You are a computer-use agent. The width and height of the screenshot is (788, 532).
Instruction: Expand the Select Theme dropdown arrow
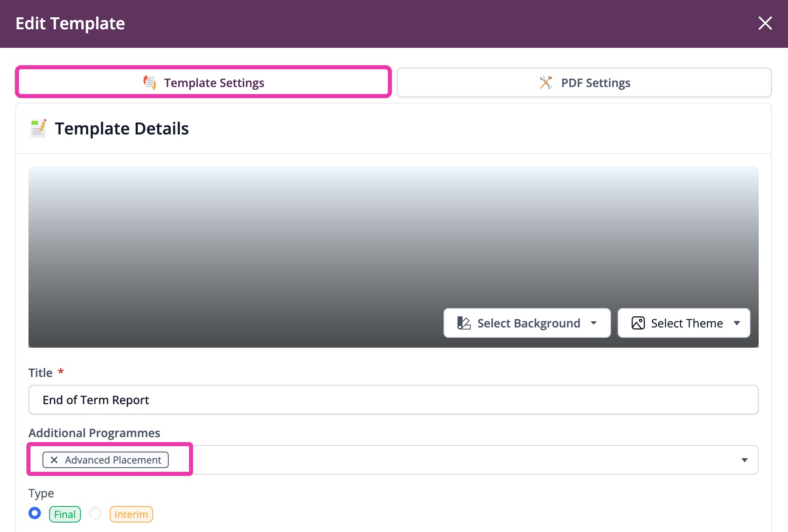pos(737,323)
